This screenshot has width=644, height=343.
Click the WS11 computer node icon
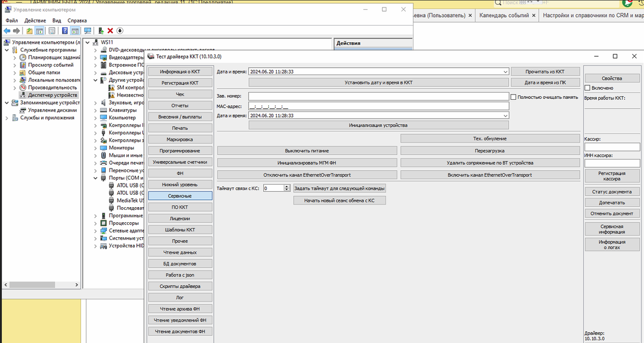[x=96, y=42]
